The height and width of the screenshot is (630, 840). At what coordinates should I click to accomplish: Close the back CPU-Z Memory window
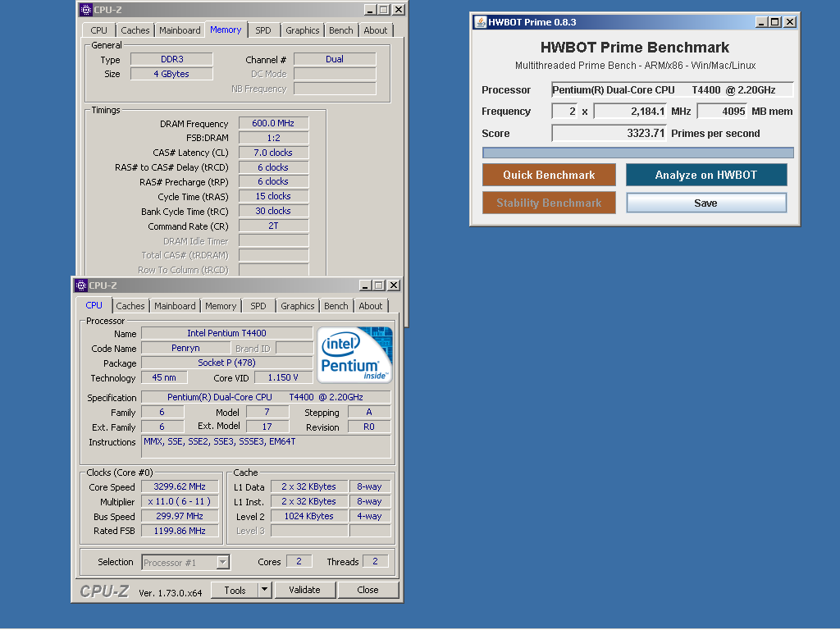tap(399, 10)
